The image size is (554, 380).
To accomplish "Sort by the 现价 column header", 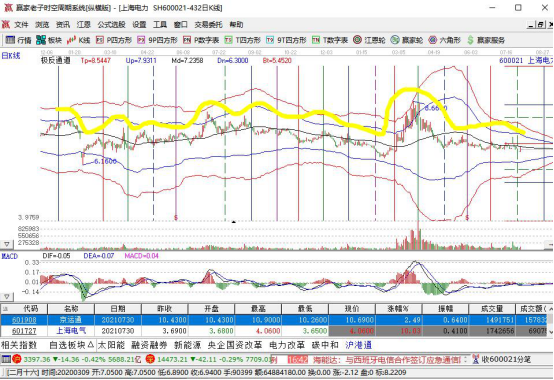I will (352, 309).
